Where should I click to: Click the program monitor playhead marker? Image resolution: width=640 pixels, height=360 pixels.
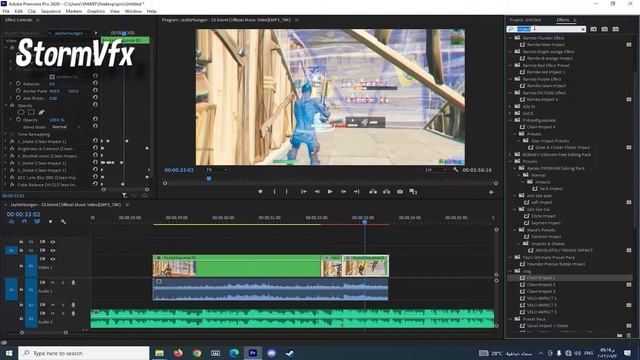click(x=209, y=178)
